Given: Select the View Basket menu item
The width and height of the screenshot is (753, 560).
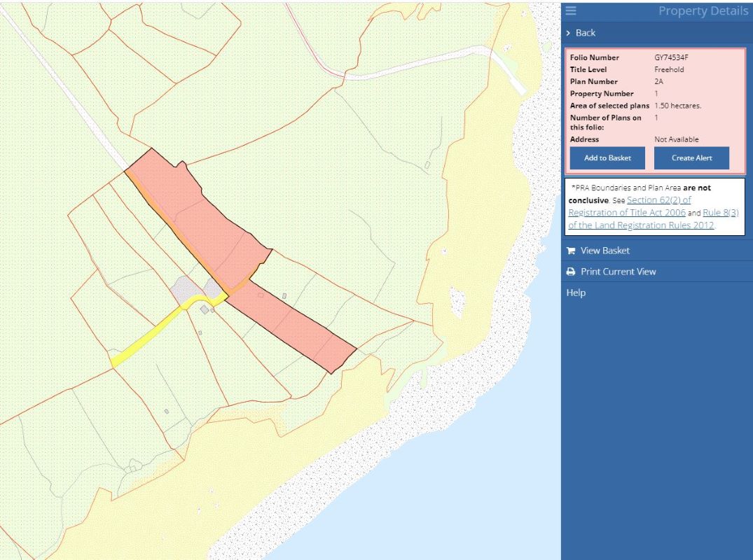Looking at the screenshot, I should coord(605,251).
